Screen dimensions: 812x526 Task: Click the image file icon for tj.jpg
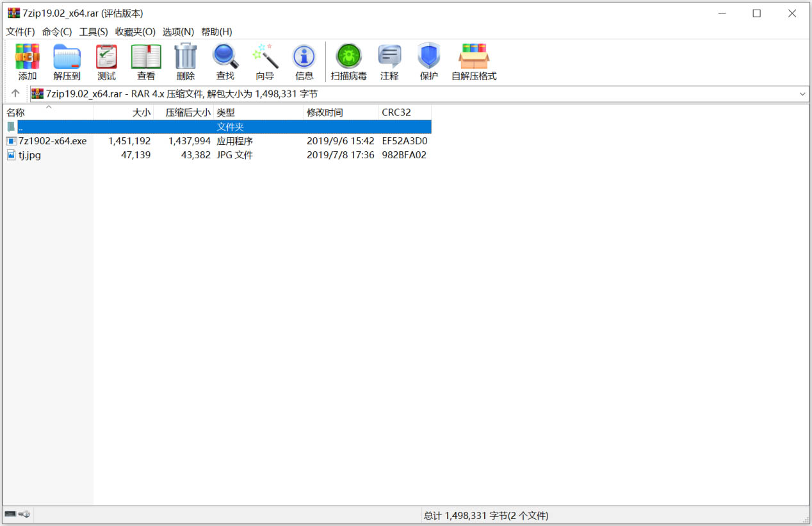pyautogui.click(x=12, y=155)
